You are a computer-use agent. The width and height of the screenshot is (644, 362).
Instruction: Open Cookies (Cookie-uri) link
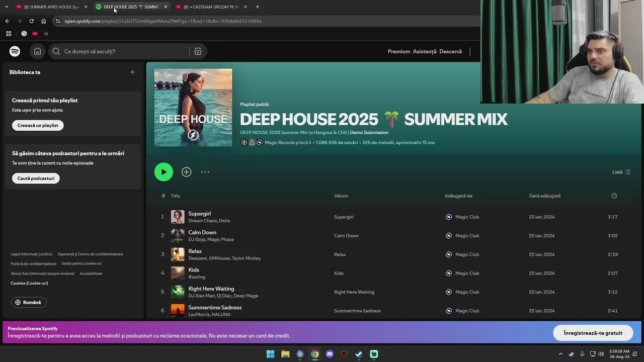pyautogui.click(x=29, y=283)
